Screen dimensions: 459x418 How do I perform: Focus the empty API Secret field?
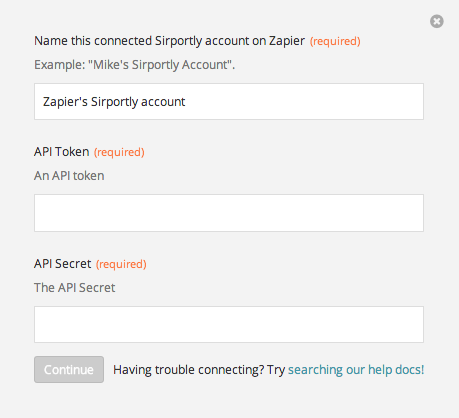[x=229, y=324]
